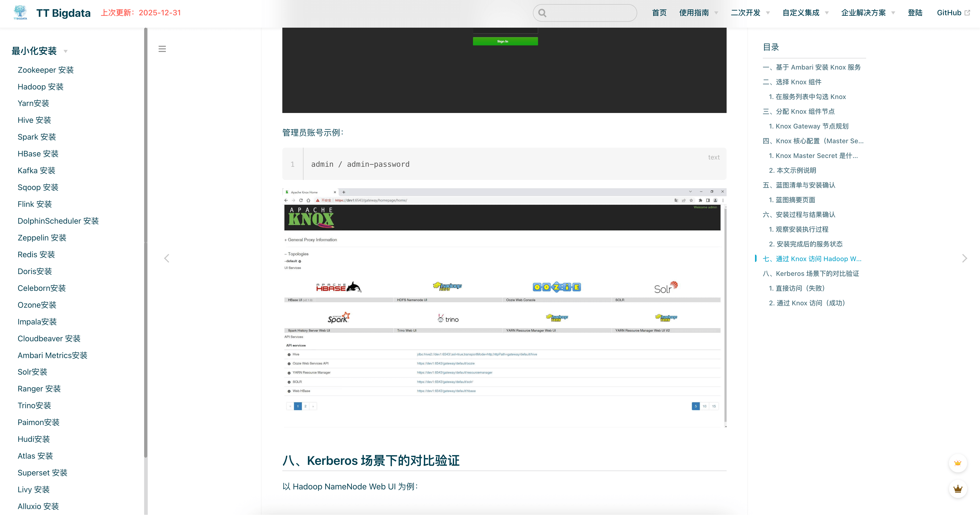Go to 首页 in top navigation
The height and width of the screenshot is (515, 980).
click(659, 13)
